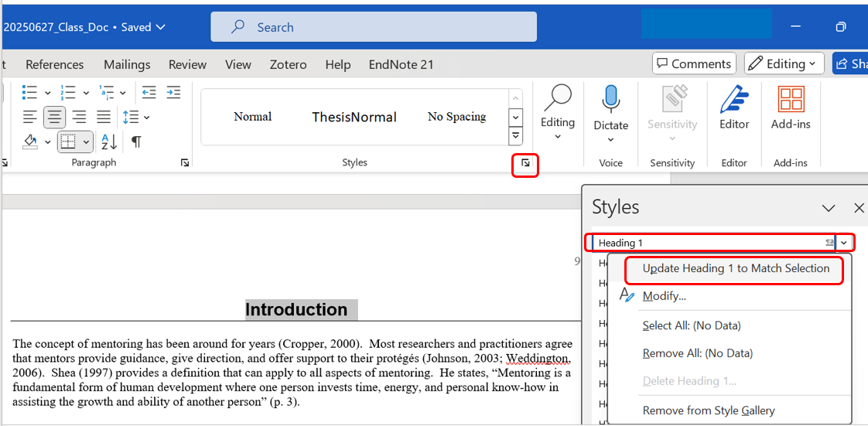
Task: Open the Editor pen icon
Action: tap(734, 100)
